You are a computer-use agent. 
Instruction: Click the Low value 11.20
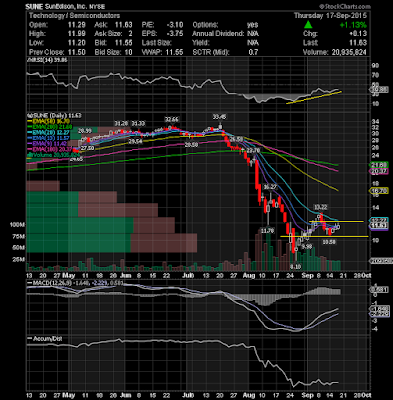point(77,43)
